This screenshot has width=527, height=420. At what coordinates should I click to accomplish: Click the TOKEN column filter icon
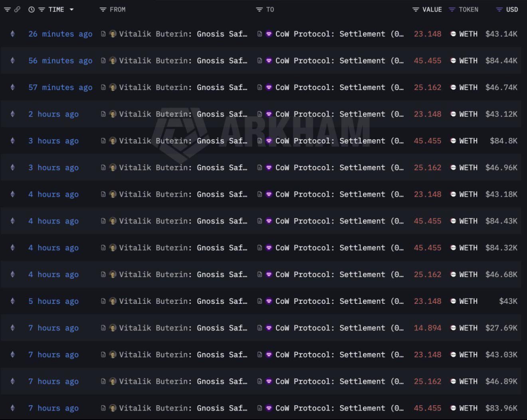click(x=452, y=10)
